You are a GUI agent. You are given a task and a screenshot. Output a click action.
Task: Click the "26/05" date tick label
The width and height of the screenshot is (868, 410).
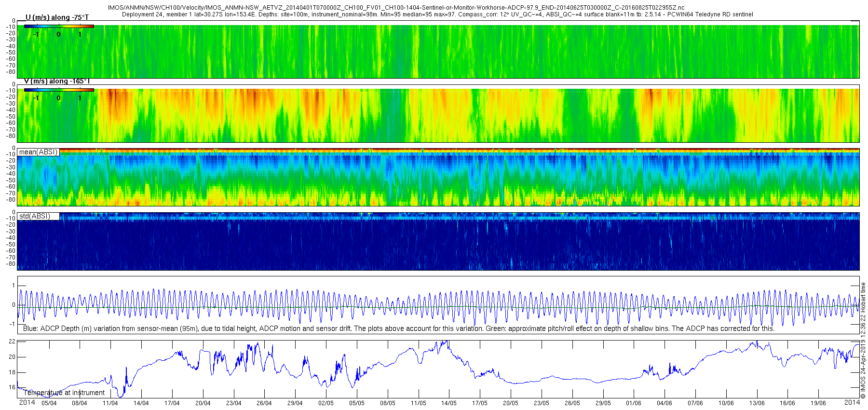(x=572, y=403)
